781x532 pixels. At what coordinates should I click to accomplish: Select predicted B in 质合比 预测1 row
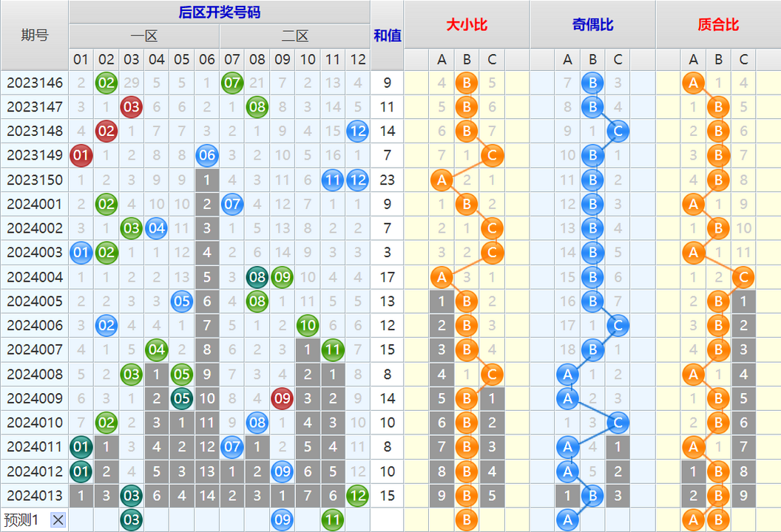tap(718, 520)
